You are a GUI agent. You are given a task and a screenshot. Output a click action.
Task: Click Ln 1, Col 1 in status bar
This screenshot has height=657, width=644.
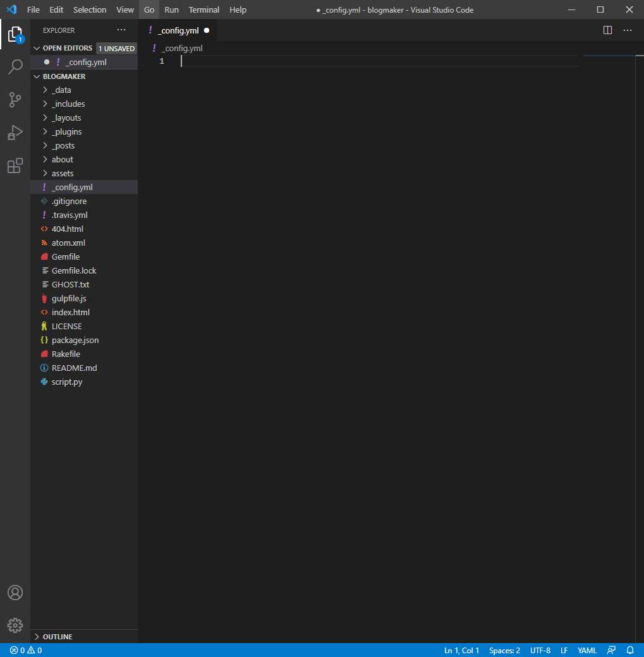[x=461, y=650]
